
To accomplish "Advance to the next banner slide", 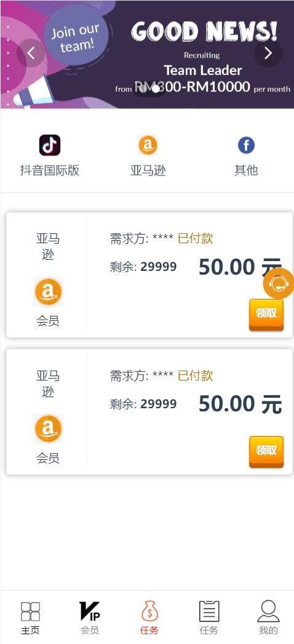I will pos(268,53).
